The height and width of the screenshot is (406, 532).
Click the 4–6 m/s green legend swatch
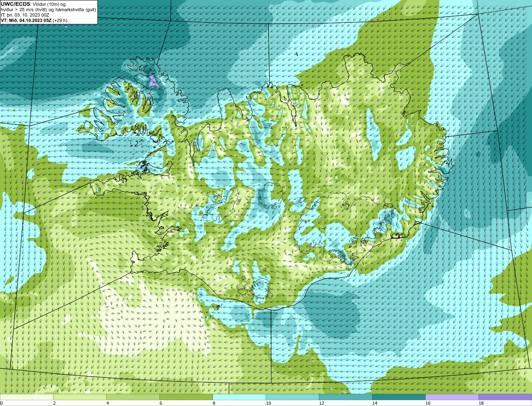(133, 397)
